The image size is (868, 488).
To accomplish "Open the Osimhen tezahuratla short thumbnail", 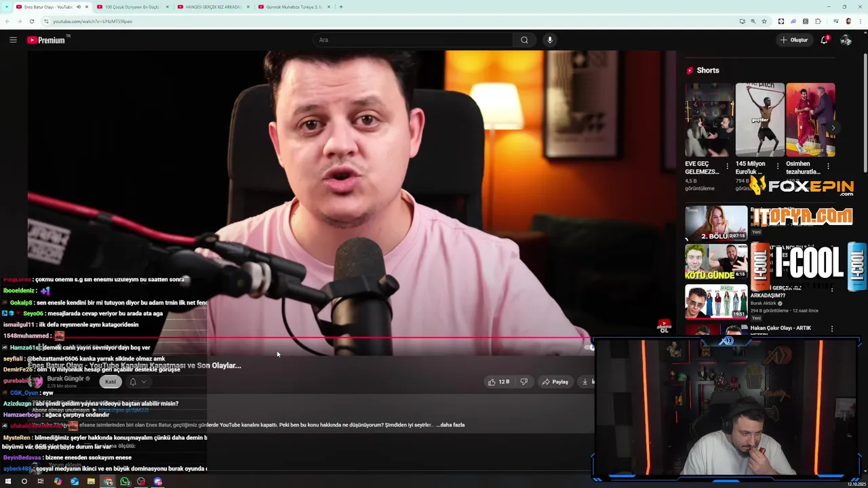I will 810,120.
